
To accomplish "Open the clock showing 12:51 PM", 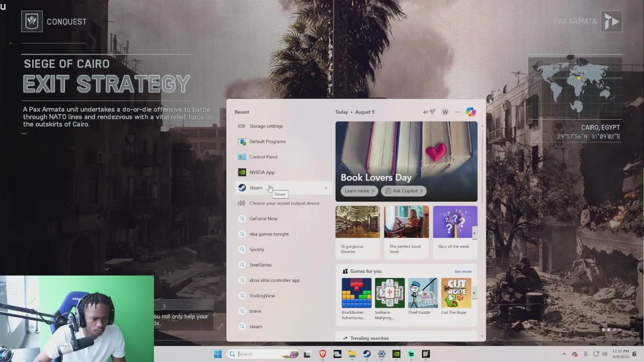I will (621, 354).
